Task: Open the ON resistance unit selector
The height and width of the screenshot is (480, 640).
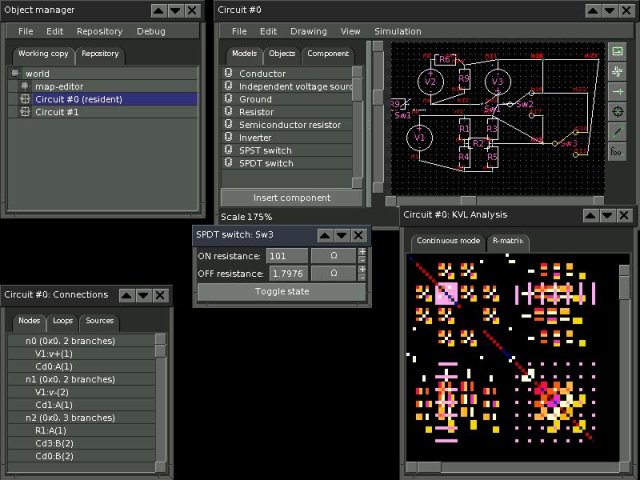Action: (x=333, y=256)
